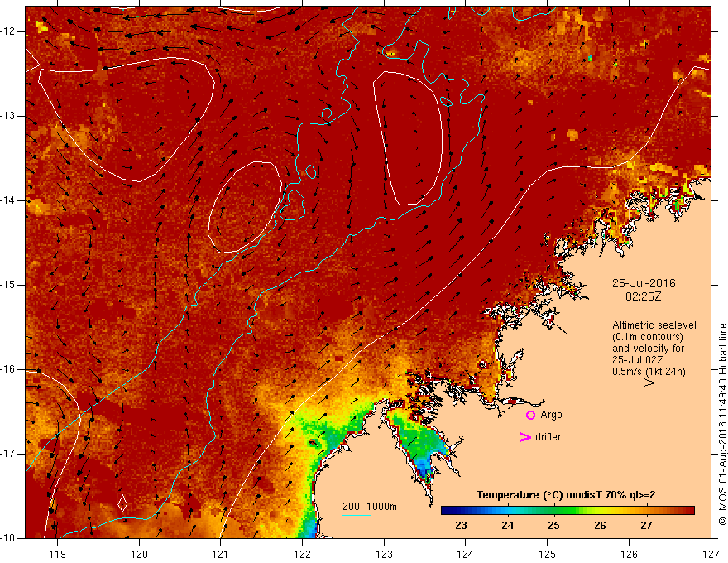Click the '-13' latitude axis label
Image resolution: width=728 pixels, height=563 pixels.
tap(8, 116)
